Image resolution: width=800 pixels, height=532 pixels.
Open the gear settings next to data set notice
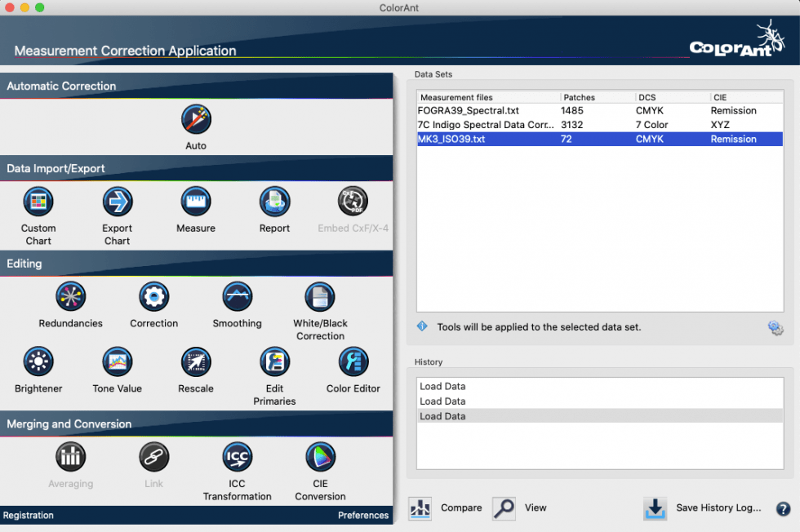coord(774,326)
